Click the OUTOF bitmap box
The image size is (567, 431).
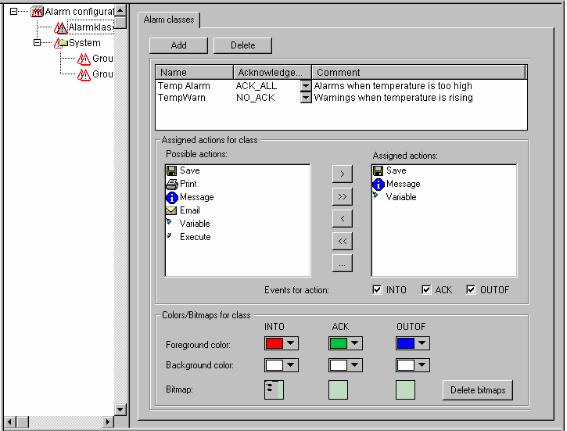[405, 390]
